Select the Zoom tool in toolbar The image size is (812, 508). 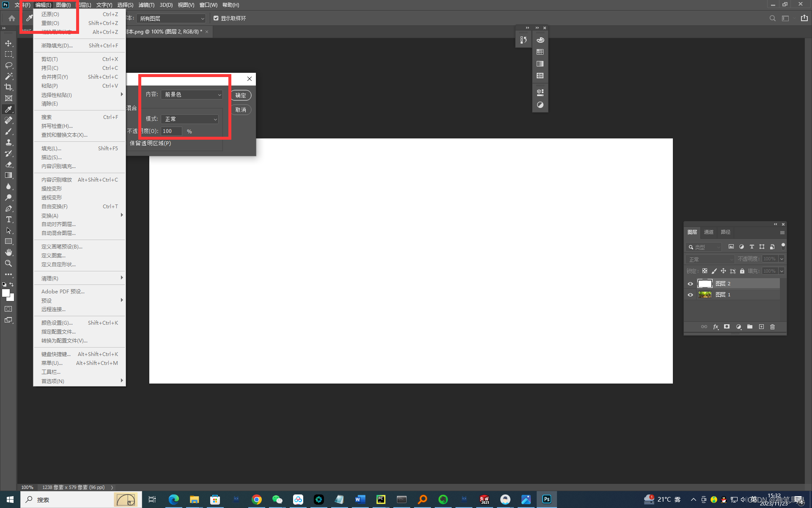click(8, 263)
